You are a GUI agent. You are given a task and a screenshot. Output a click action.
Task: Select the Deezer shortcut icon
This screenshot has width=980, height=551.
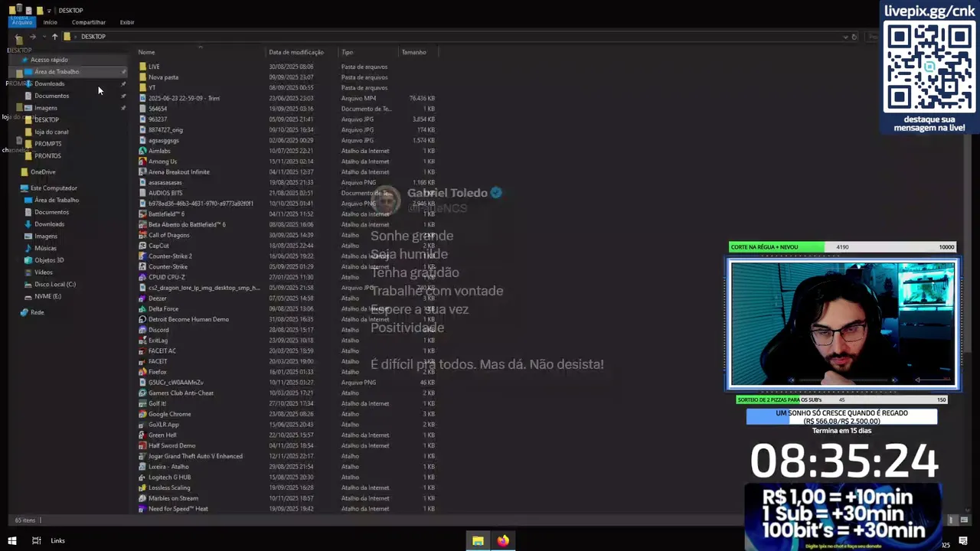point(142,298)
